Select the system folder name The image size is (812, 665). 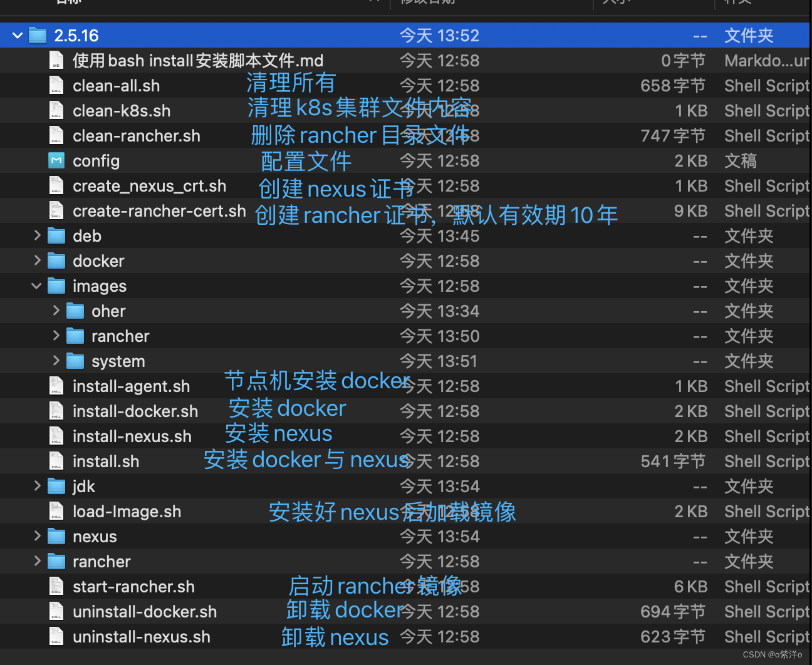(118, 362)
